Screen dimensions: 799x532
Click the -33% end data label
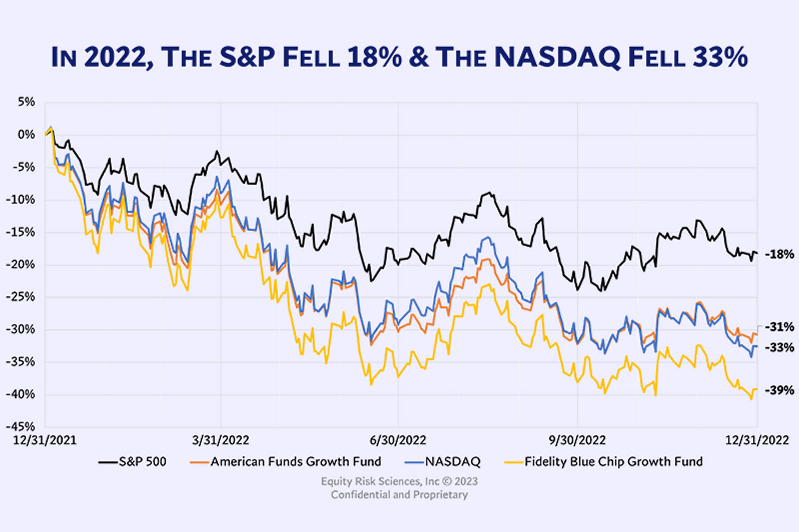(779, 347)
